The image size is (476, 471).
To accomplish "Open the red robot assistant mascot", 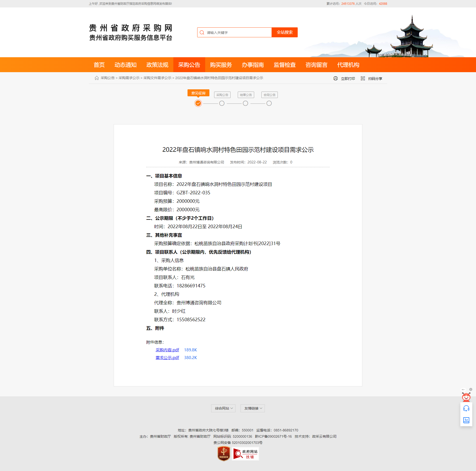I will click(x=466, y=397).
